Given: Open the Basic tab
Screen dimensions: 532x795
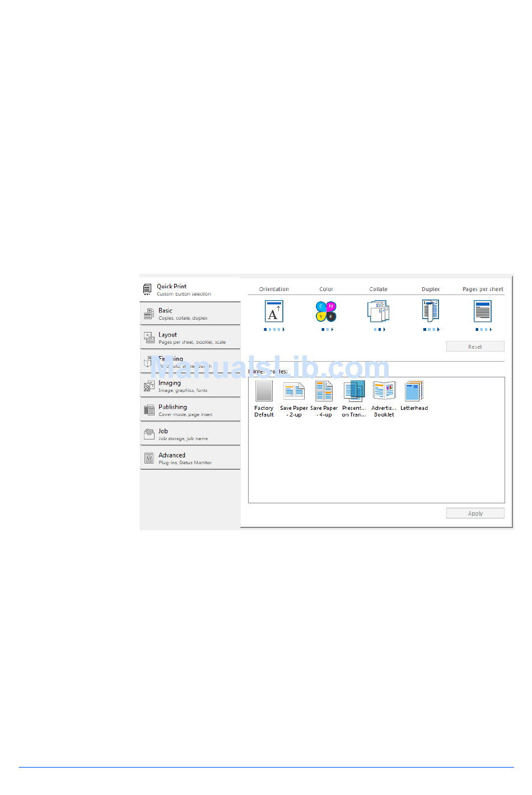Looking at the screenshot, I should 190,314.
